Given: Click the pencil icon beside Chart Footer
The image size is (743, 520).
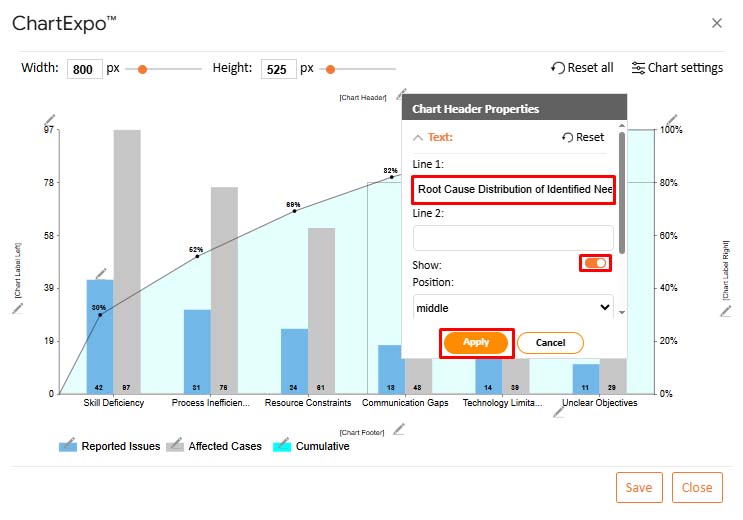Looking at the screenshot, I should pyautogui.click(x=399, y=429).
